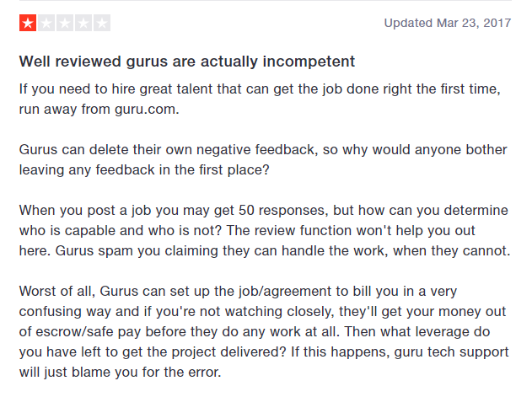Open the review title 'Well reviewed gurus are actually incompetent'
This screenshot has width=532, height=397.
[186, 62]
